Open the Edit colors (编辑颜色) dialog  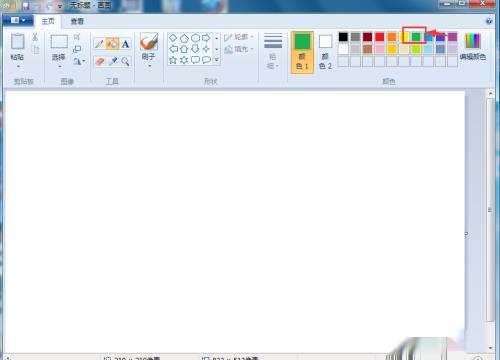473,47
